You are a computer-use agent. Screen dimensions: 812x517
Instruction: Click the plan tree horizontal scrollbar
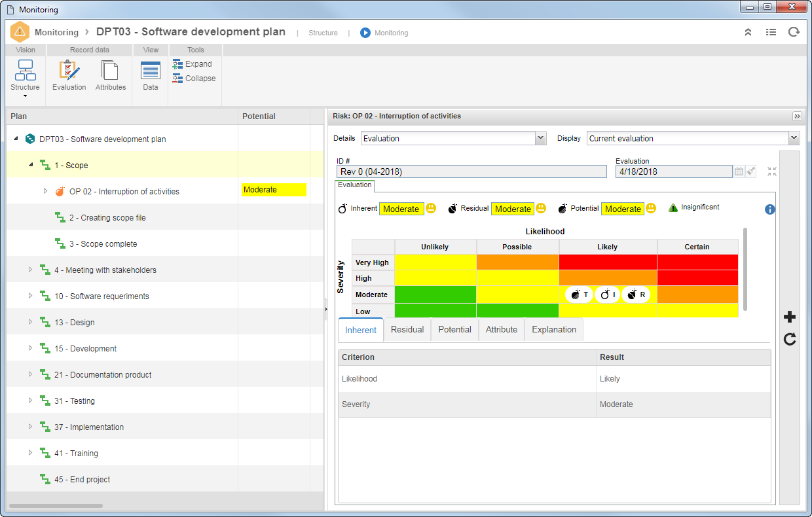(56, 506)
